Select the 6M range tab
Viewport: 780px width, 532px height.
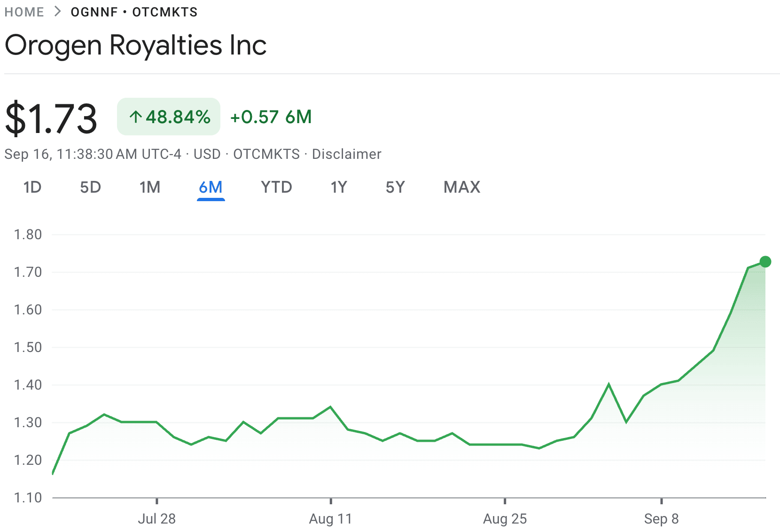coord(211,188)
